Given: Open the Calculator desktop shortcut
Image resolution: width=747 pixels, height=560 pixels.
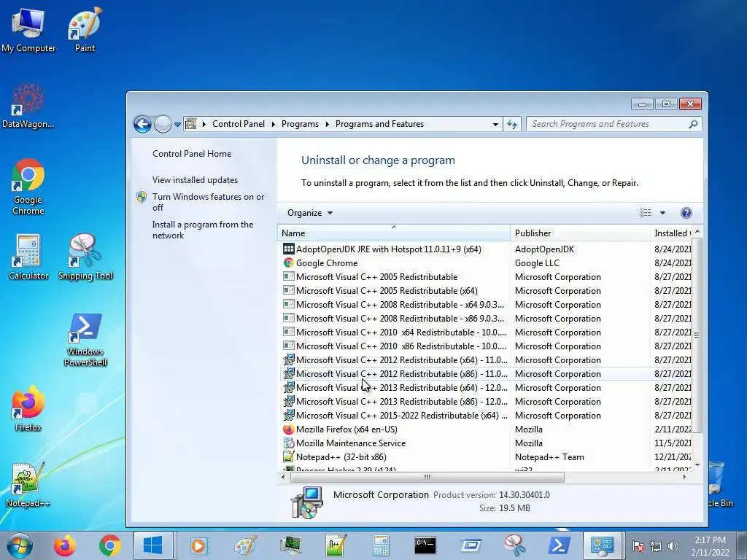Looking at the screenshot, I should pos(28,257).
